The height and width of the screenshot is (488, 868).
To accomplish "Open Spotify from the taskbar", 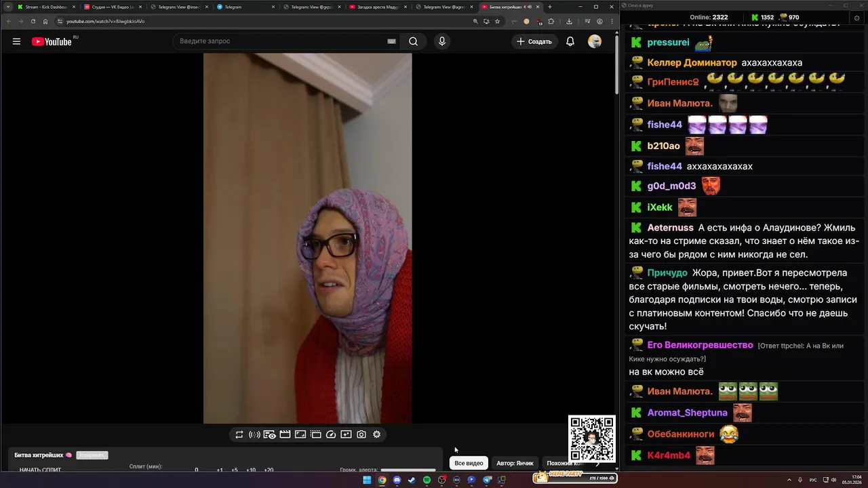I will click(427, 480).
